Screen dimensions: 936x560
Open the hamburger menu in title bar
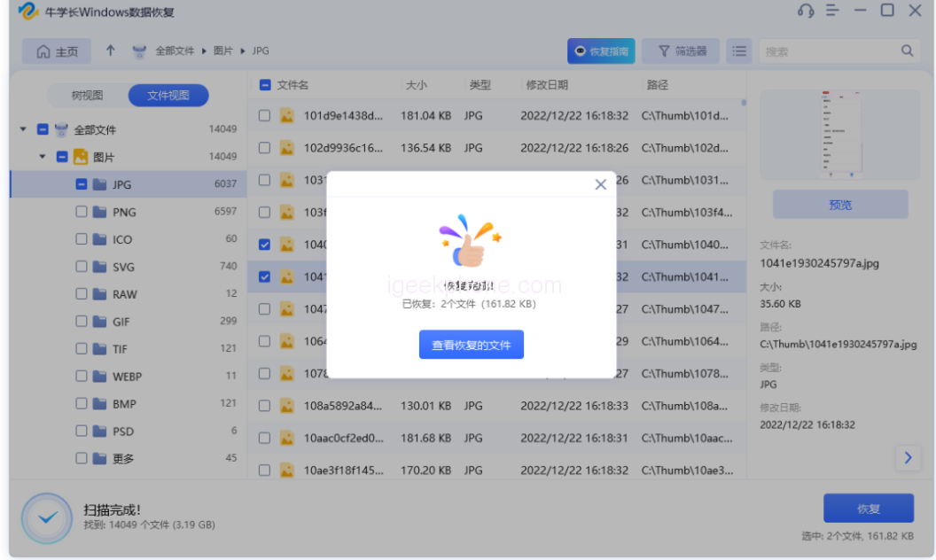click(831, 11)
